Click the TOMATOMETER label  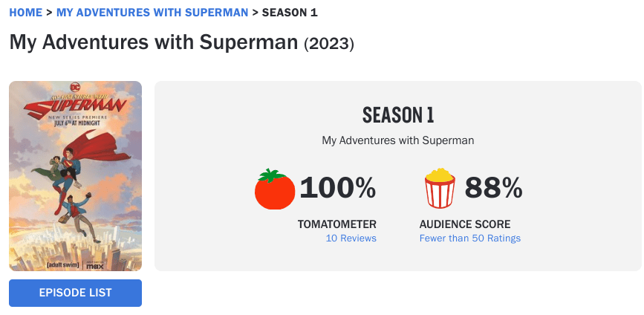[336, 224]
